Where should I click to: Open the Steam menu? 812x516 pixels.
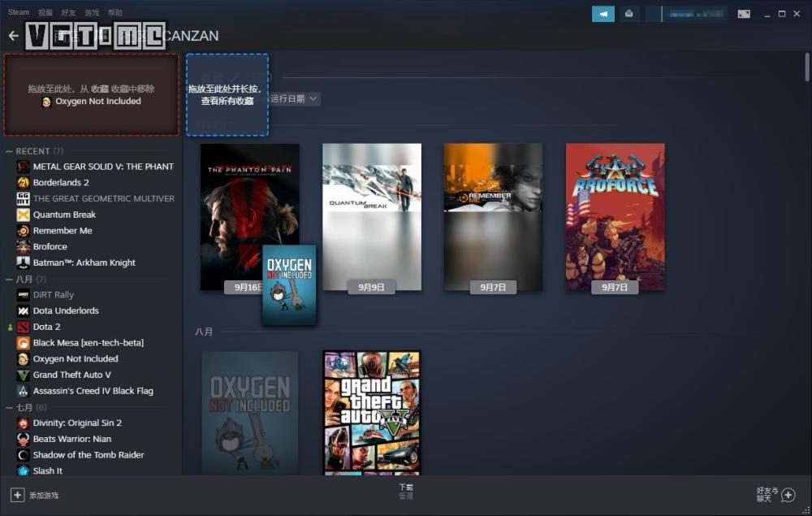(x=17, y=11)
